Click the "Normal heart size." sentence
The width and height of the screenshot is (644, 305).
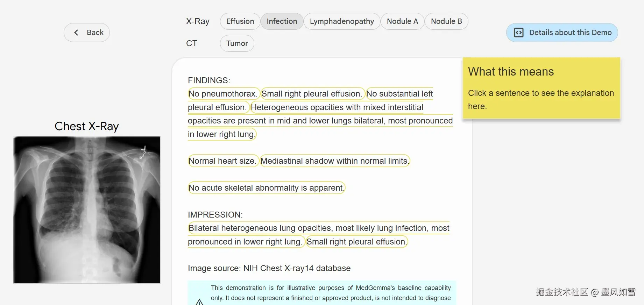[x=222, y=161]
